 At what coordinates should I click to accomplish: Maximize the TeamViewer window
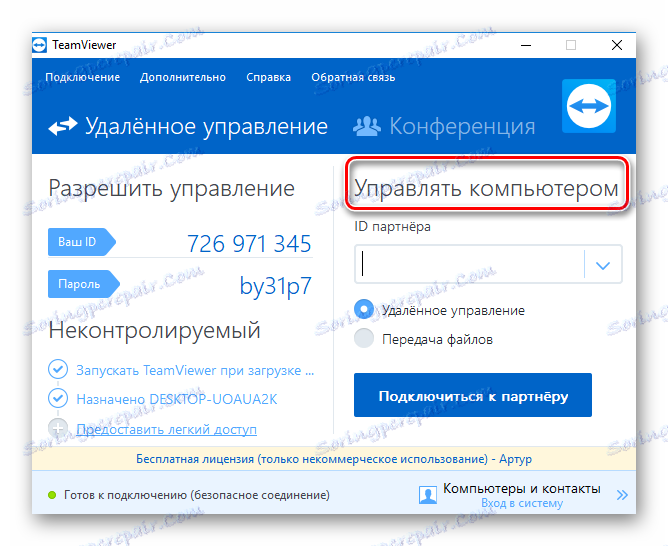coord(571,45)
